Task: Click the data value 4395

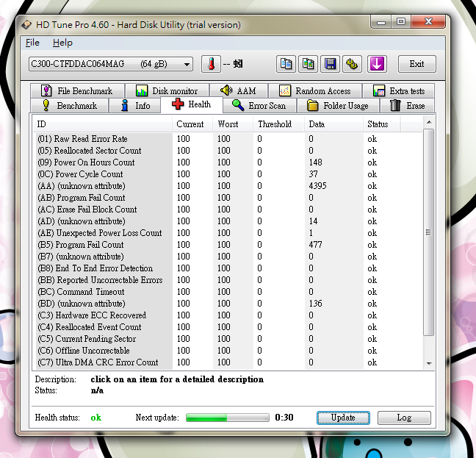Action: 317,186
